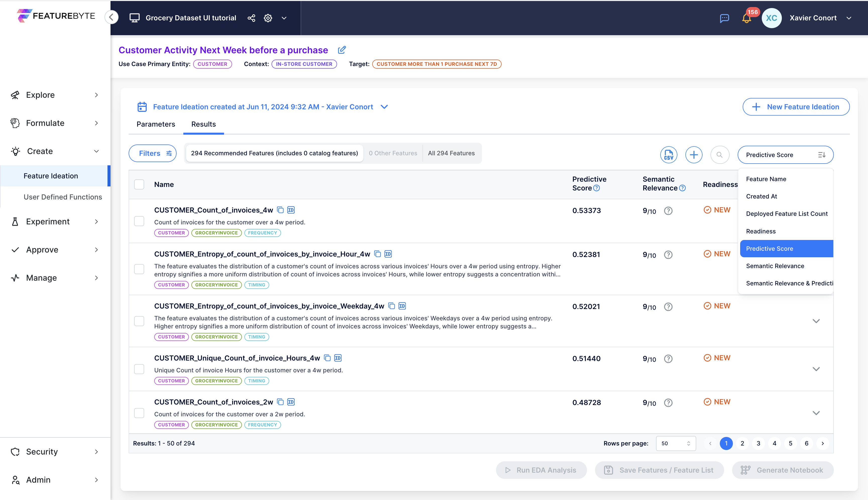Image resolution: width=868 pixels, height=500 pixels.
Task: Open Semantic Relevance help icon in header
Action: click(682, 188)
